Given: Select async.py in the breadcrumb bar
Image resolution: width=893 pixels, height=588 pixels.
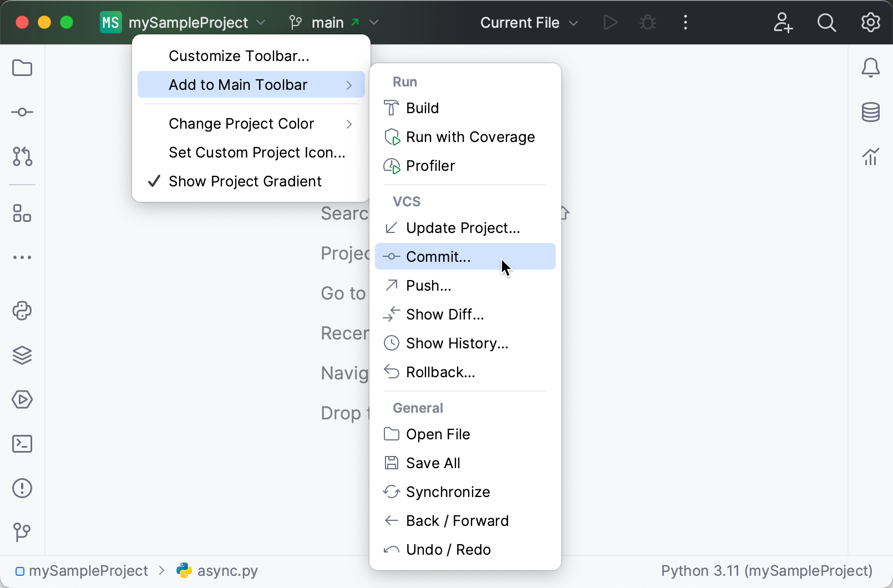Looking at the screenshot, I should [x=227, y=570].
